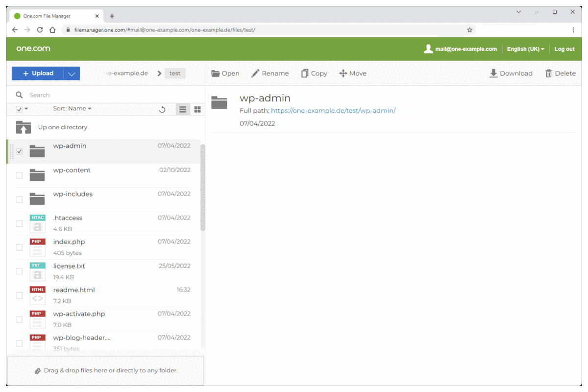
Task: Select the test breadcrumb tab
Action: (175, 73)
